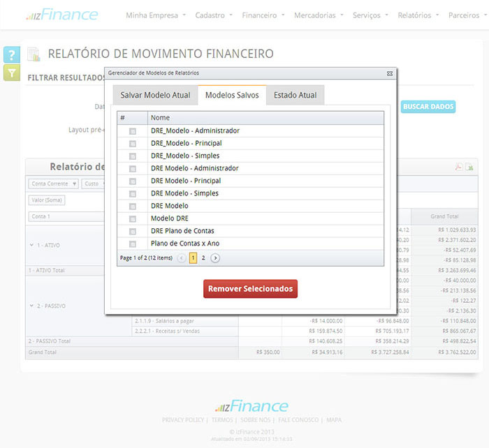Click the previous page arrow in pager
Image resolution: width=489 pixels, height=448 pixels.
click(181, 258)
